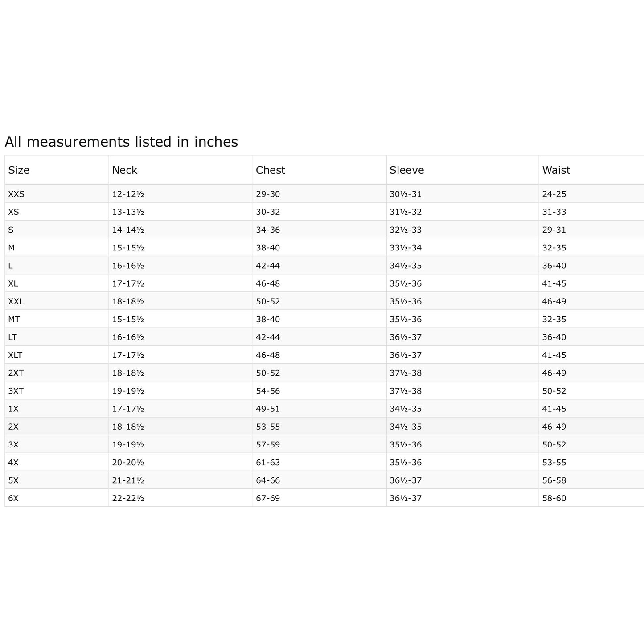Click chest value 57-59 in 3X row
The height and width of the screenshot is (644, 644).
click(268, 445)
